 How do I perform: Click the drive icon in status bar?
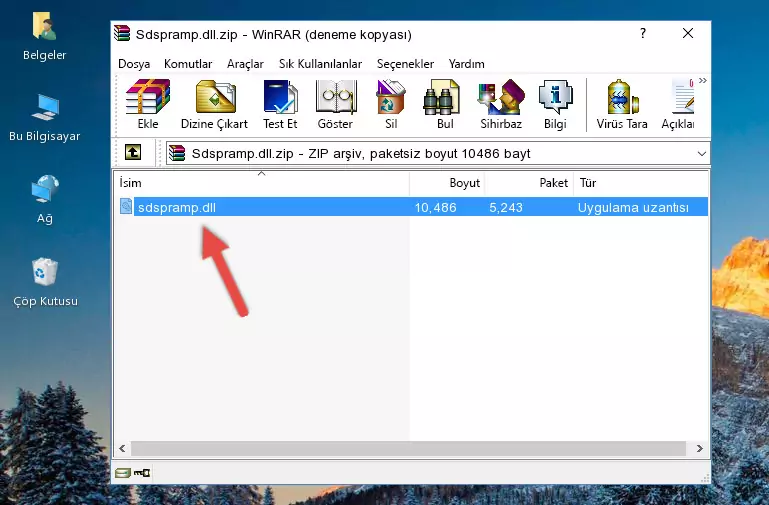[123, 473]
